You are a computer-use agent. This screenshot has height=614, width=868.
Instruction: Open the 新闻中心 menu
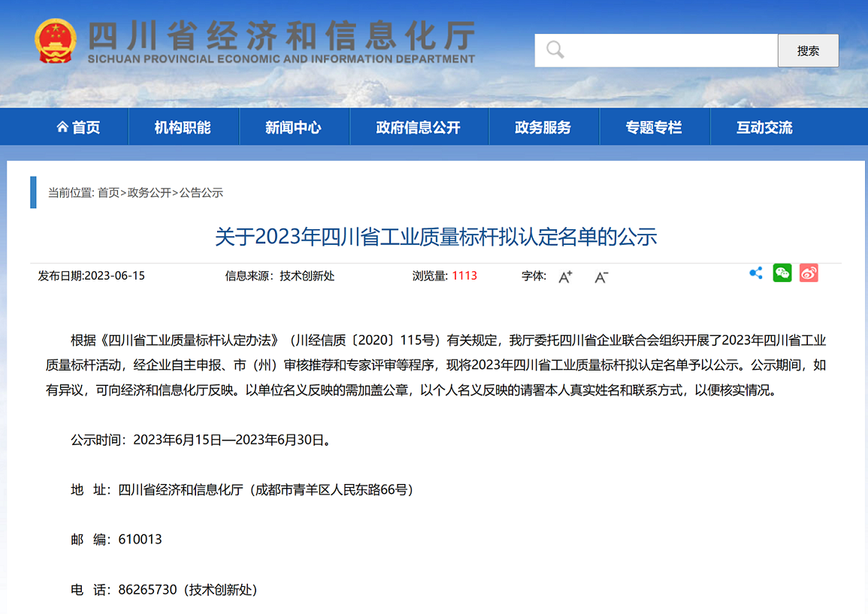[x=293, y=128]
